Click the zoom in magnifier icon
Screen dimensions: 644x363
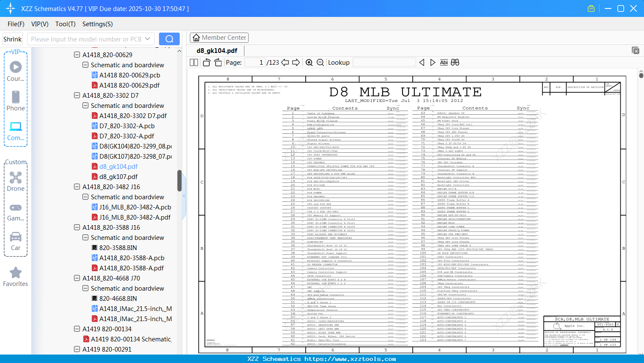(309, 63)
